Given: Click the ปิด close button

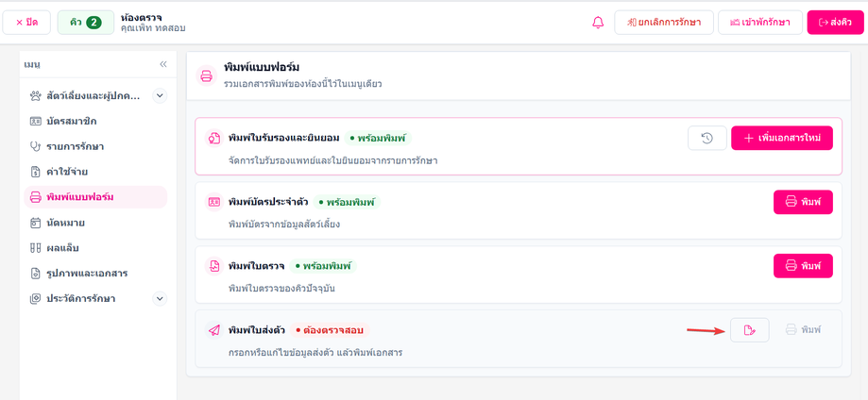Looking at the screenshot, I should pyautogui.click(x=26, y=23).
